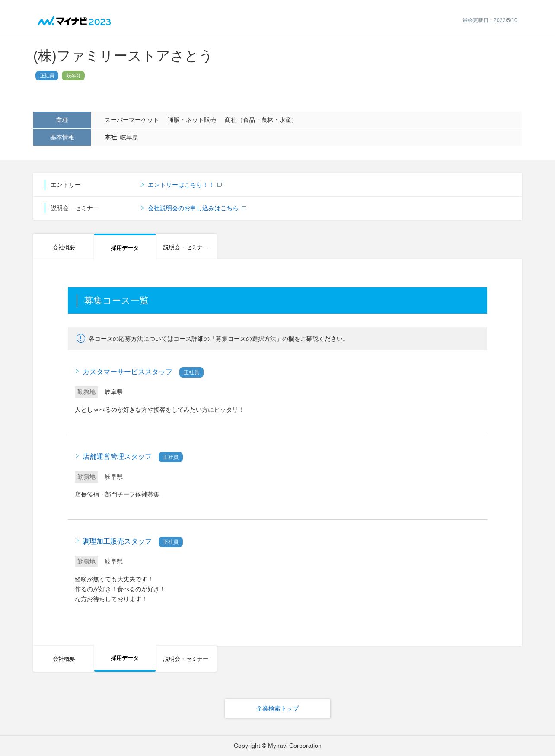Click the 企業検索トップ button
Viewport: 555px width, 756px height.
277,708
